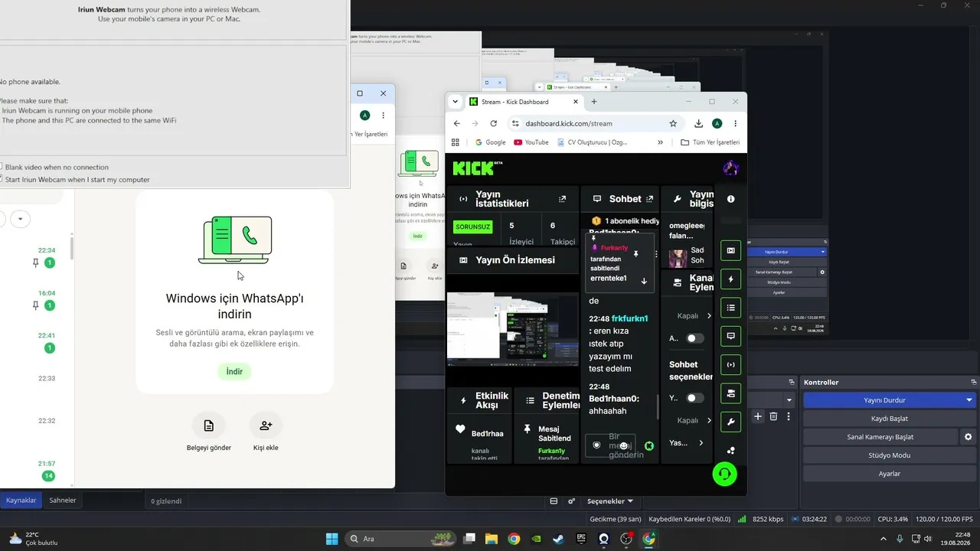Open the Yayını Durdur dropdown arrow
Viewport: 980px width, 551px height.
[x=969, y=400]
